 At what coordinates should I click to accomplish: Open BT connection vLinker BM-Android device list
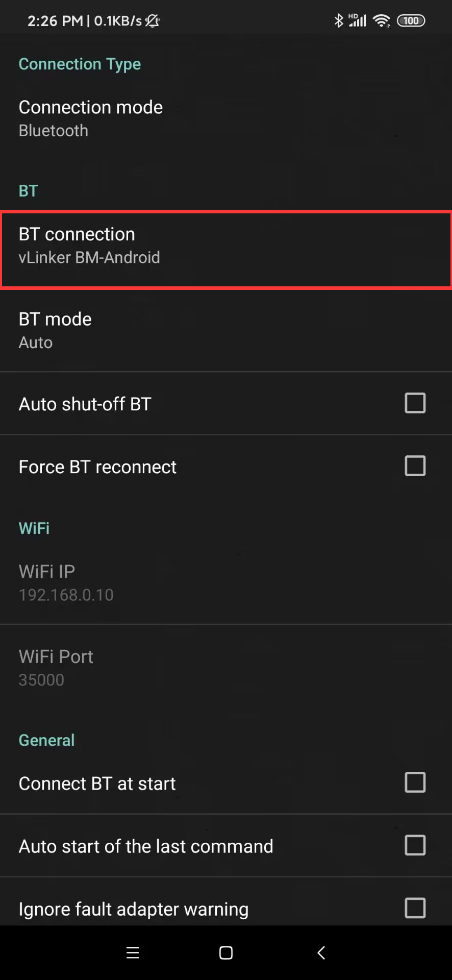226,250
